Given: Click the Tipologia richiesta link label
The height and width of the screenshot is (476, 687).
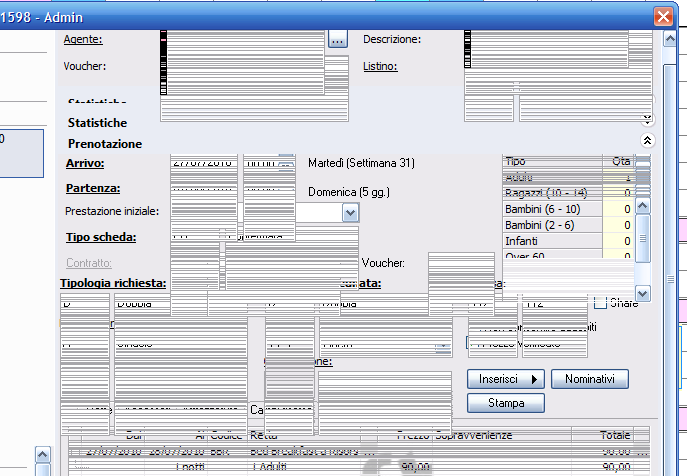Looking at the screenshot, I should pyautogui.click(x=113, y=284).
